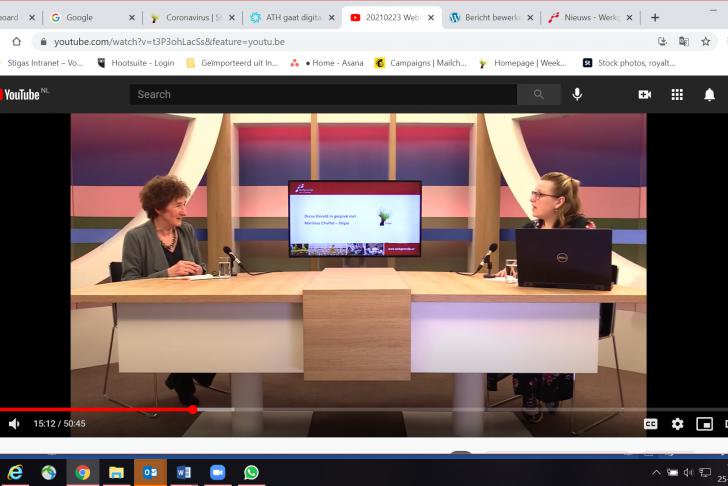Go to the browser home page

pos(16,42)
